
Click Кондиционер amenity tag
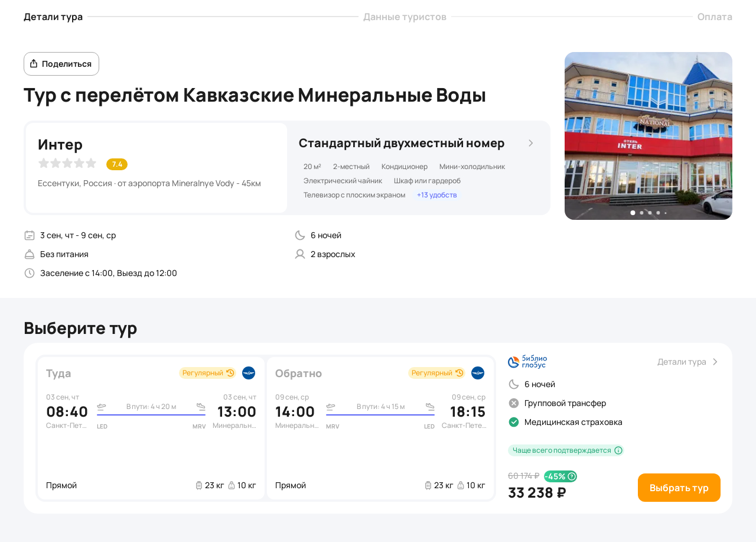coord(405,167)
